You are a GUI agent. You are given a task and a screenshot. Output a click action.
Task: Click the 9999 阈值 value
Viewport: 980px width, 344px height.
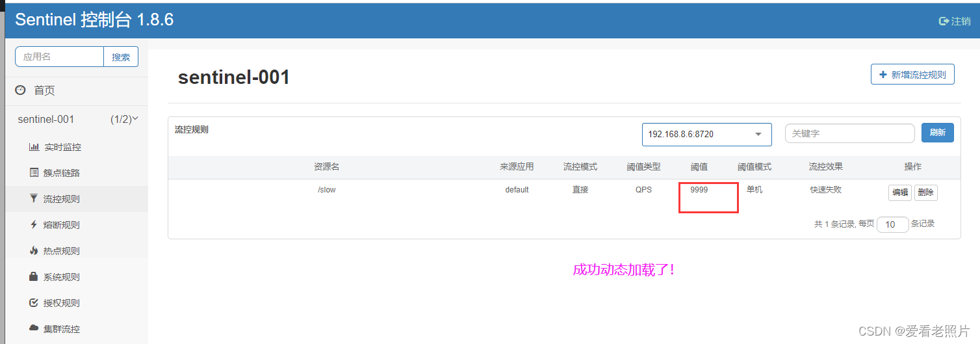699,190
